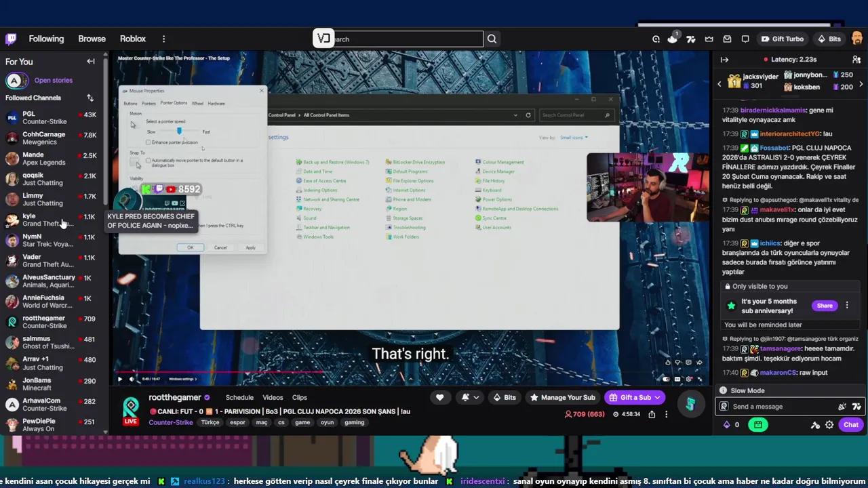Collapse the chat panel arrow
The width and height of the screenshot is (868, 488).
tap(724, 60)
